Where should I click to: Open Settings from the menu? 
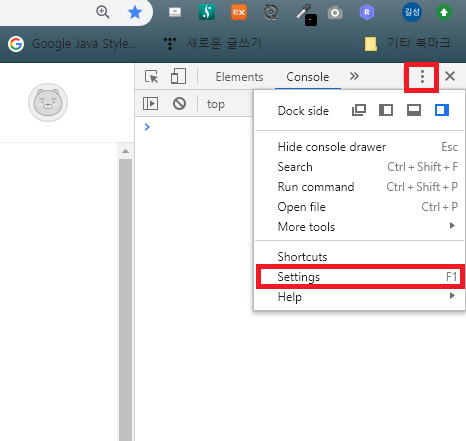[359, 277]
